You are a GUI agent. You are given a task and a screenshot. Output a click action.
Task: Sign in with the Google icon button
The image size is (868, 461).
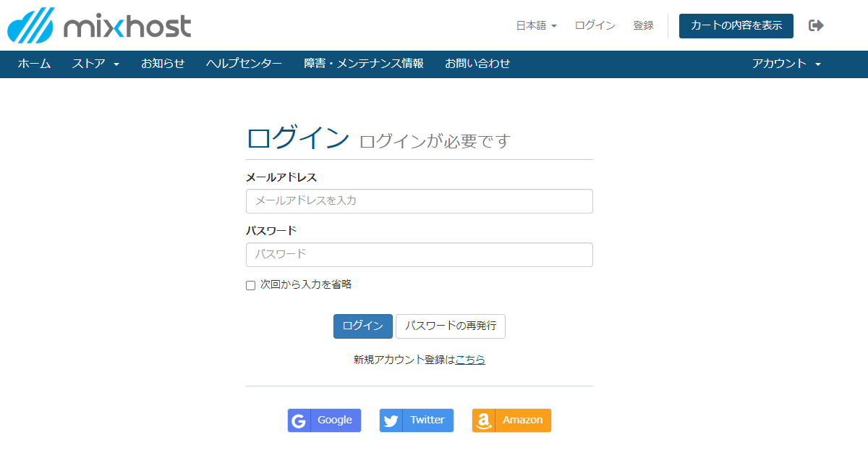(324, 420)
